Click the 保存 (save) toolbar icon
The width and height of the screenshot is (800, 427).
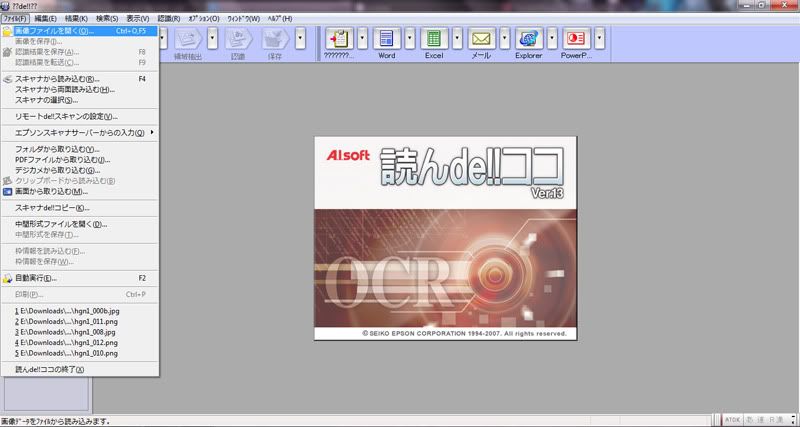(x=276, y=39)
